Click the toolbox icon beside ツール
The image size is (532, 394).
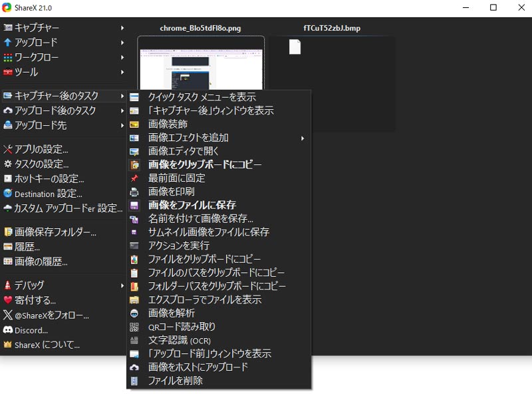(x=8, y=72)
